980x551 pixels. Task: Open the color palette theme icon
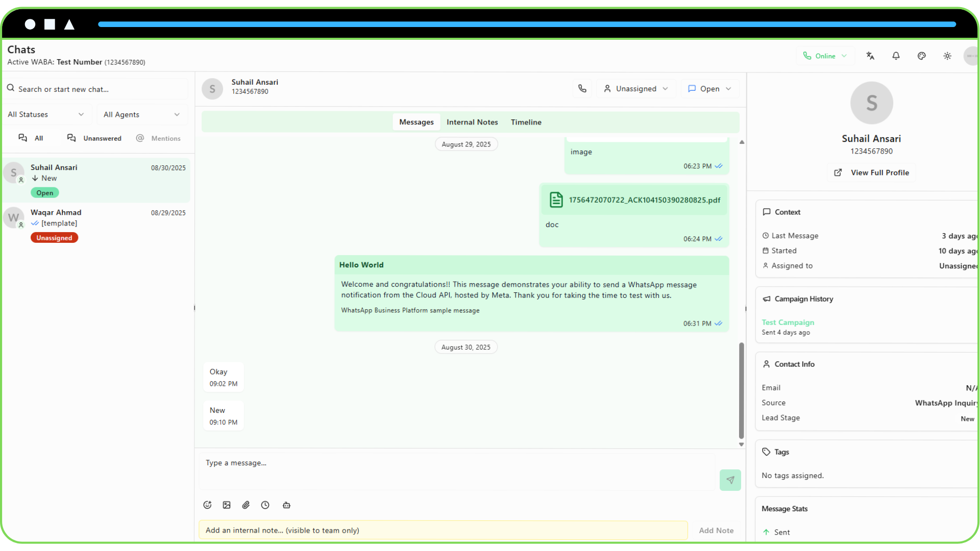tap(921, 56)
